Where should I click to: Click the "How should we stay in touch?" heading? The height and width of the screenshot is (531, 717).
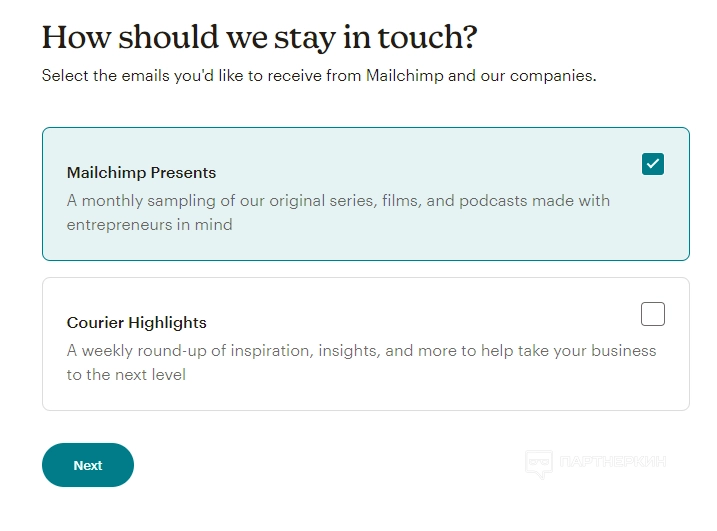[x=260, y=38]
